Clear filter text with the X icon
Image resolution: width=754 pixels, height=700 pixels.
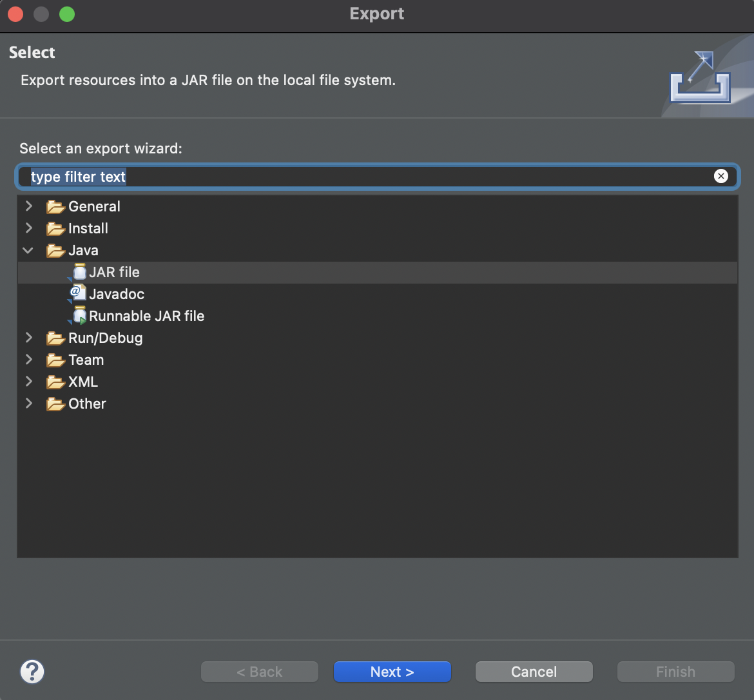coord(720,176)
